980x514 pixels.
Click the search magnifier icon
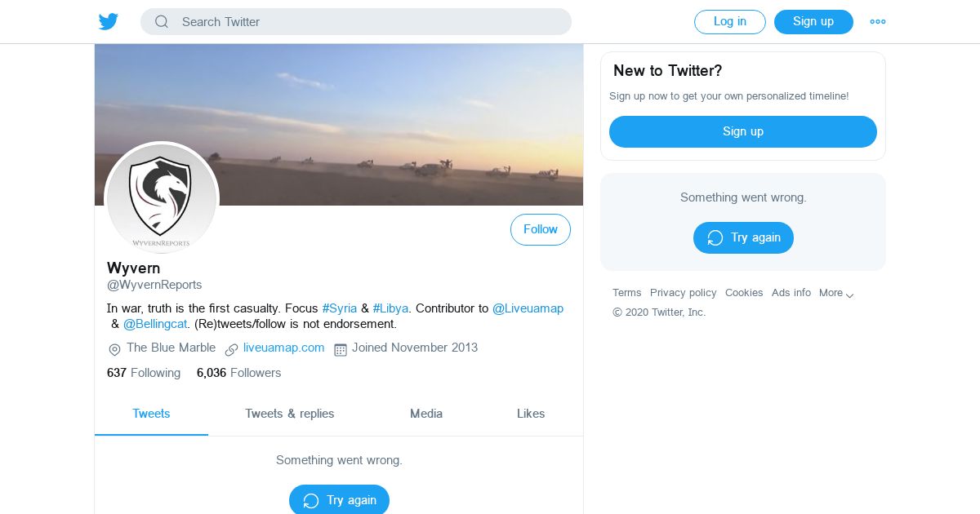click(x=162, y=22)
